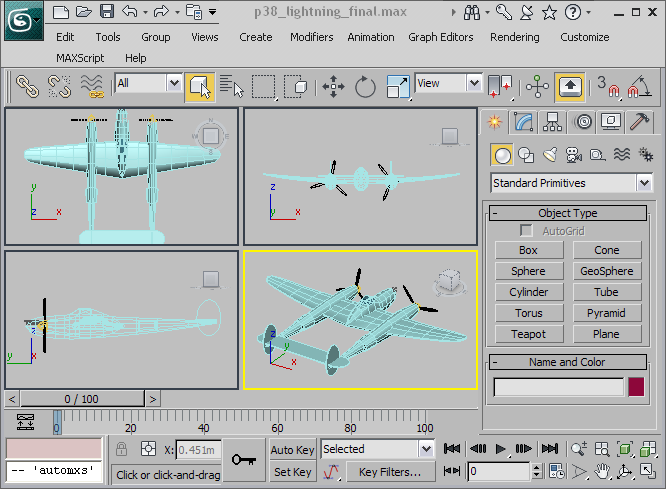Open the redo history dropdown arrow
This screenshot has height=489, width=666.
[177, 12]
